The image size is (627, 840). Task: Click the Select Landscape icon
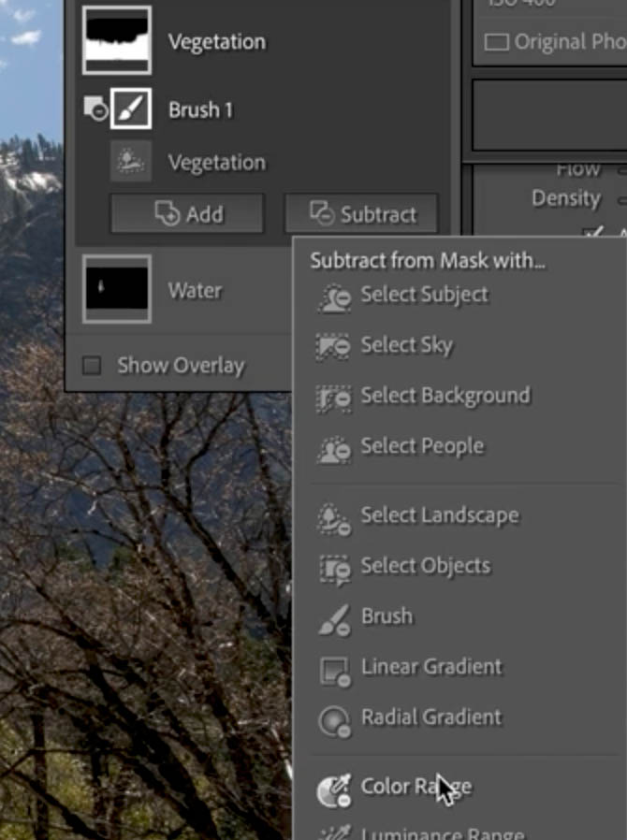(334, 518)
